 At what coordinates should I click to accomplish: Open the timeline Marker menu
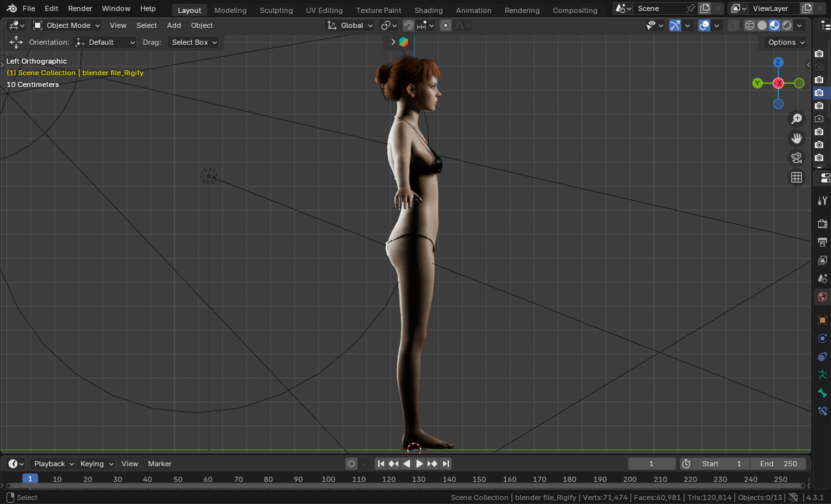coord(160,464)
